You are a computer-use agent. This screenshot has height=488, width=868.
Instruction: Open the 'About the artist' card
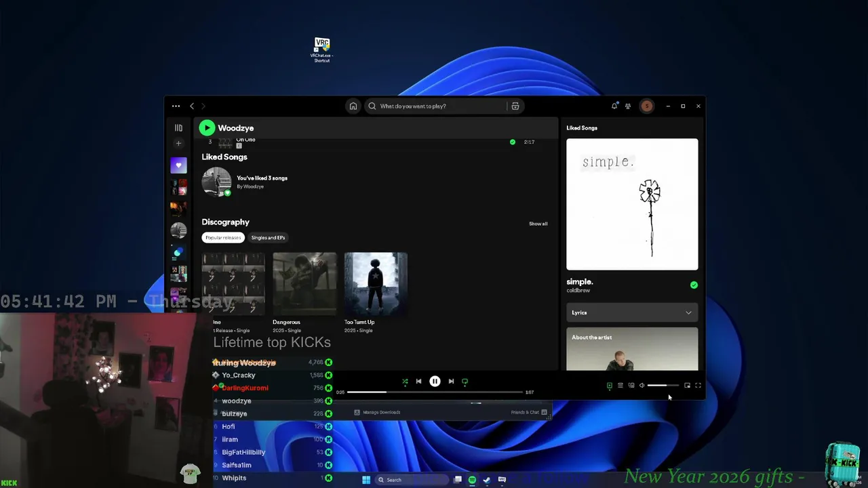tap(632, 349)
